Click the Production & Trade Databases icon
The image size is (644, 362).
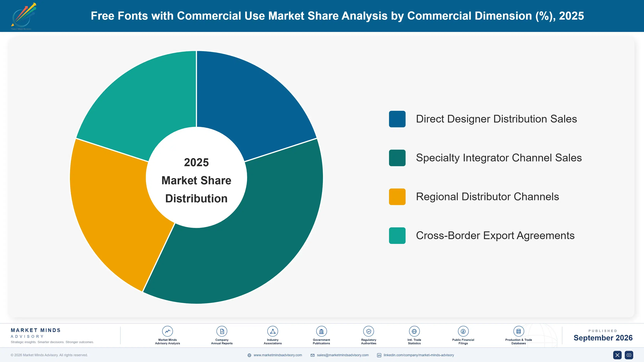point(518,331)
